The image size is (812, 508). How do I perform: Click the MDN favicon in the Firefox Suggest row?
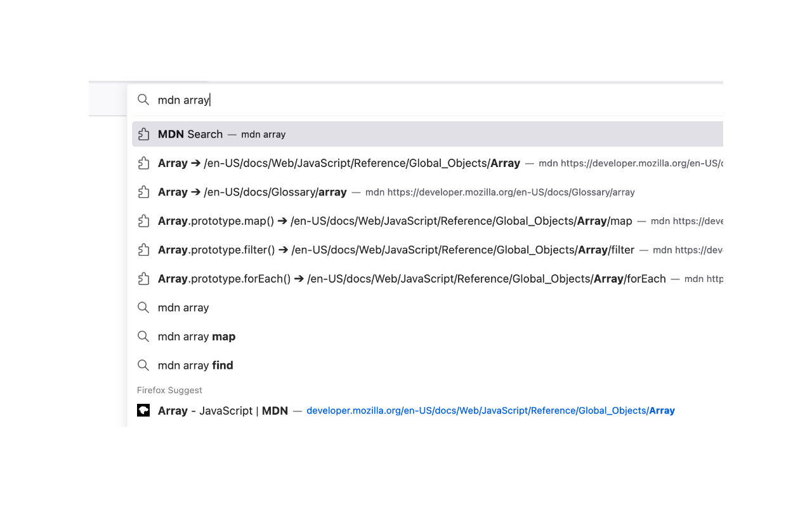[x=143, y=410]
